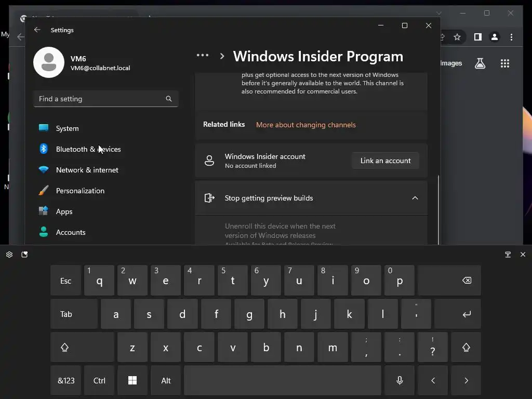
Task: Tap the left arrow key
Action: [433, 380]
